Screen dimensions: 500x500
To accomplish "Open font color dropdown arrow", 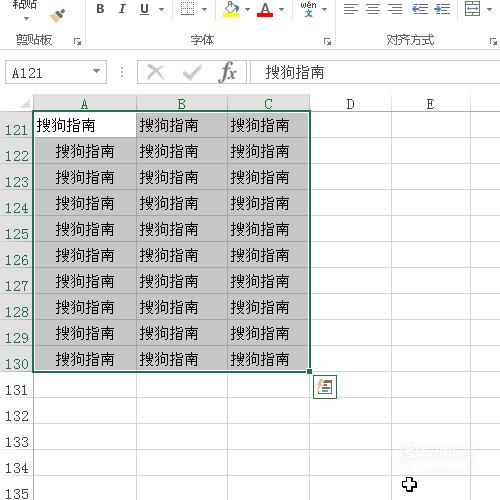I will pyautogui.click(x=282, y=9).
